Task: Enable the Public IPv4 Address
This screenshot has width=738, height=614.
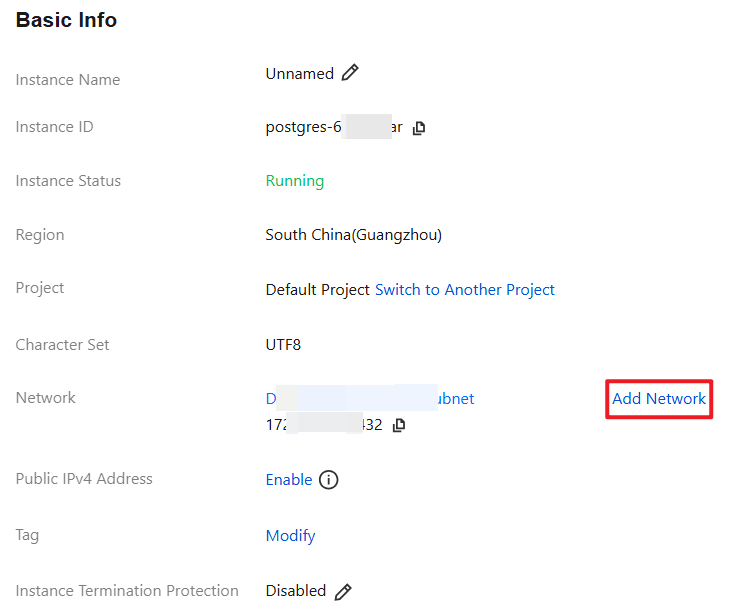Action: [x=288, y=480]
